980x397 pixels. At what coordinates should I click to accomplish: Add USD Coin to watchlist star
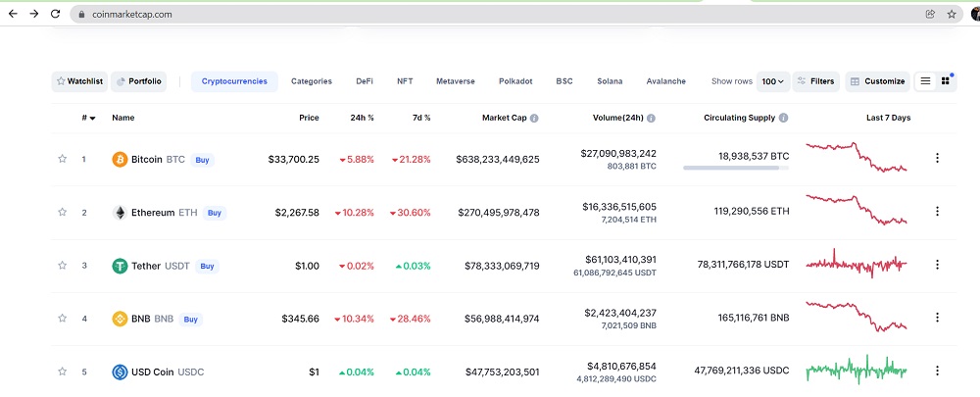62,372
